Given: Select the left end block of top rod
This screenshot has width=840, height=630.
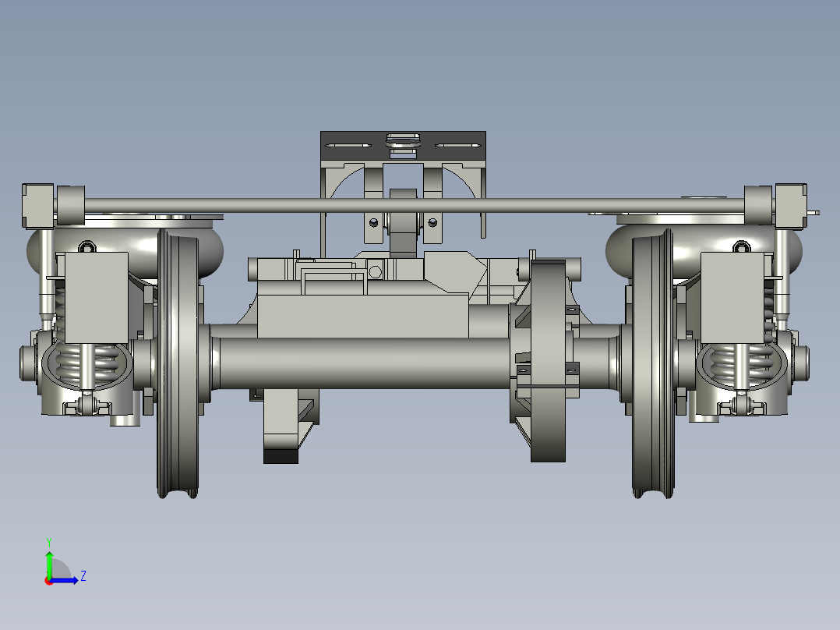Looking at the screenshot, I should click(x=37, y=206).
